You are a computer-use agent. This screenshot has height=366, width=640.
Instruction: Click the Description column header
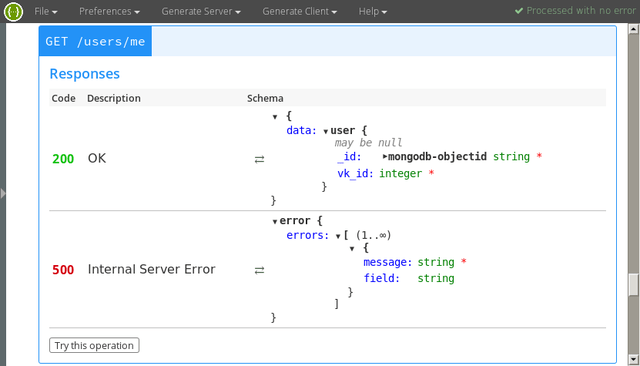(113, 98)
